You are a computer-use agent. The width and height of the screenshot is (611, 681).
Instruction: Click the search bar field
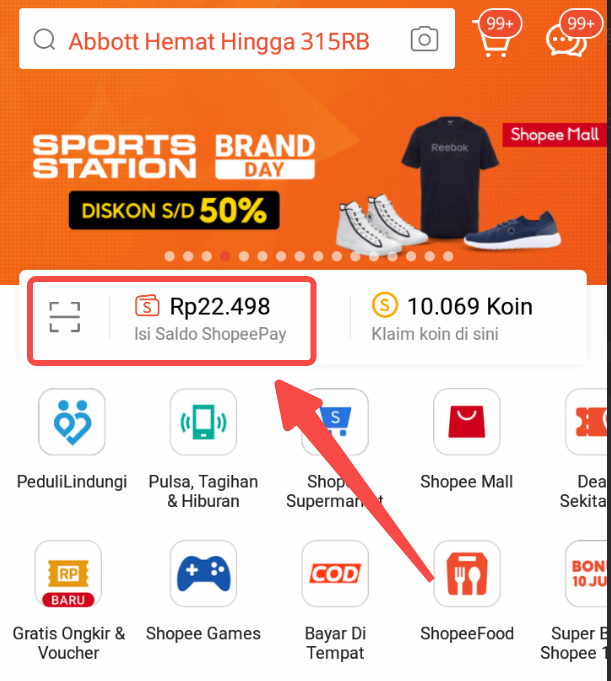[237, 39]
